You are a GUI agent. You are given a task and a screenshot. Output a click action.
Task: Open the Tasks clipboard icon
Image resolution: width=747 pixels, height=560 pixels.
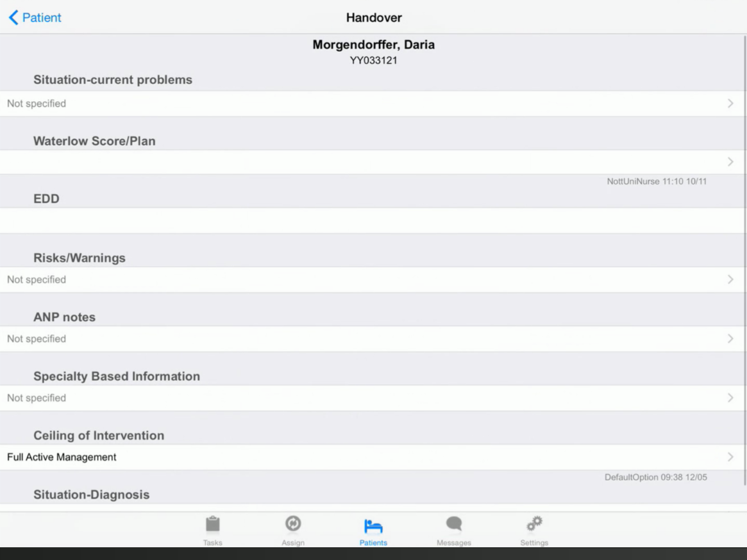tap(212, 524)
